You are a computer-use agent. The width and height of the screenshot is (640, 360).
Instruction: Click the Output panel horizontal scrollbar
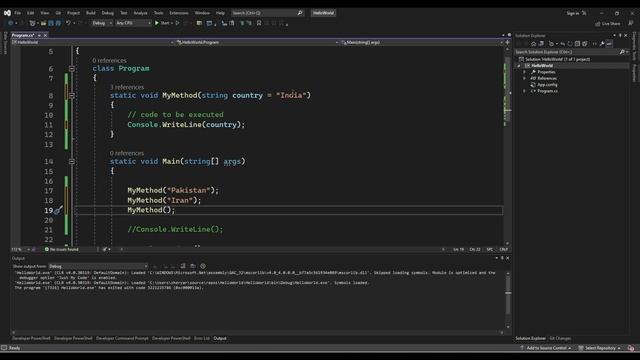[x=257, y=332]
